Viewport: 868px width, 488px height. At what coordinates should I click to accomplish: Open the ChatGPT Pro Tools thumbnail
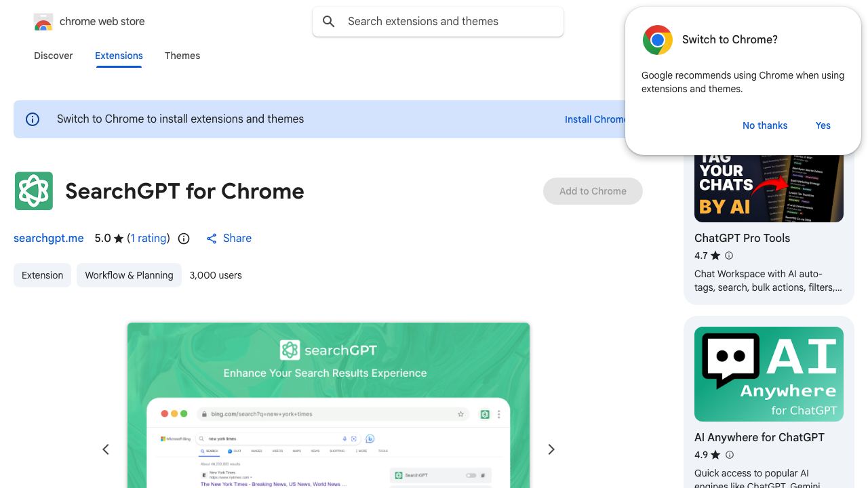(x=769, y=188)
